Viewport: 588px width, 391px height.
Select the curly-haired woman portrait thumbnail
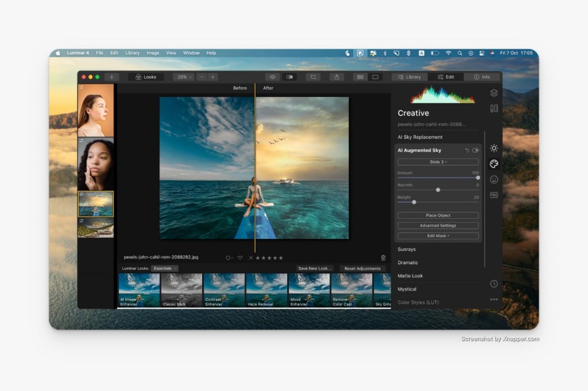pos(96,164)
